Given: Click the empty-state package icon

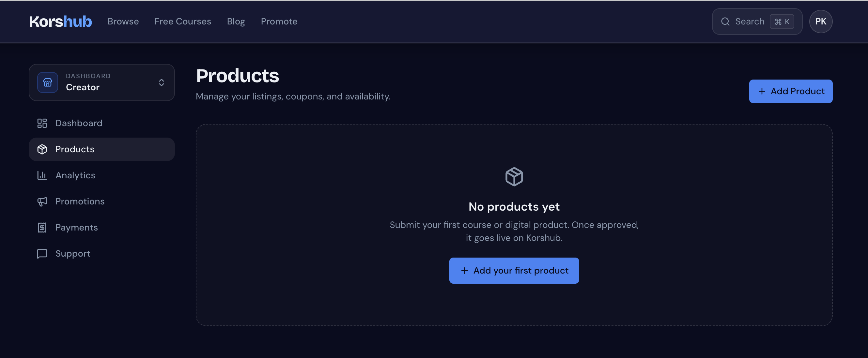Looking at the screenshot, I should tap(514, 176).
